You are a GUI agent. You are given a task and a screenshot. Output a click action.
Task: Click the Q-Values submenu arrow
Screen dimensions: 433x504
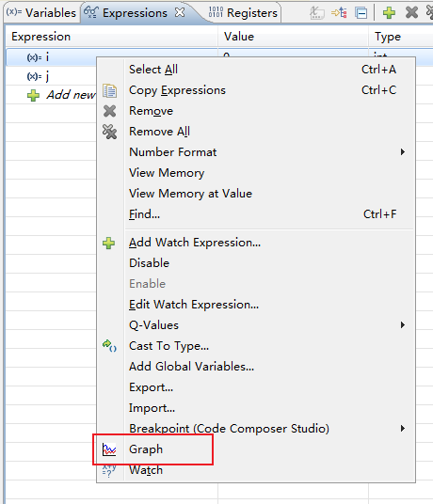[403, 325]
